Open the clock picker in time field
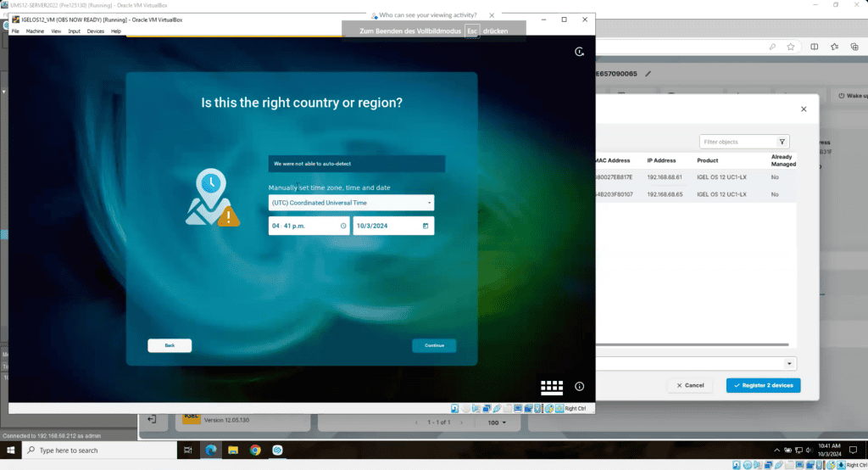Image resolution: width=868 pixels, height=470 pixels. 343,226
